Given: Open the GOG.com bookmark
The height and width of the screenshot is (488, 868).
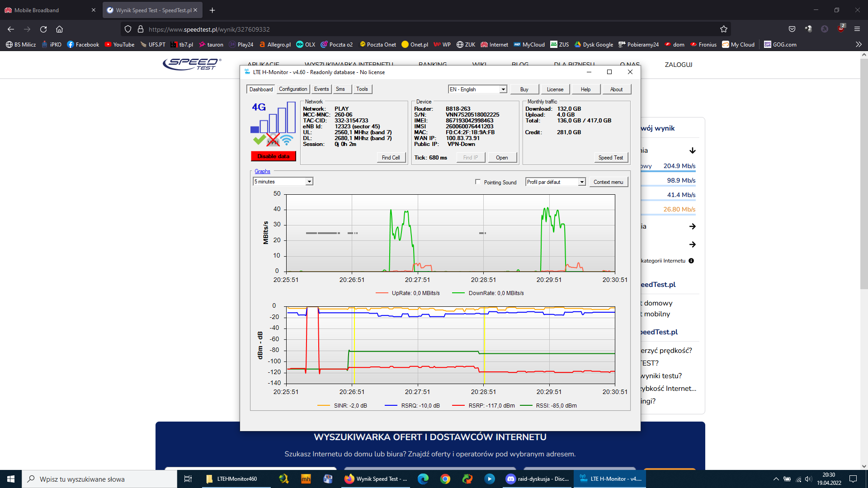Looking at the screenshot, I should tap(780, 44).
